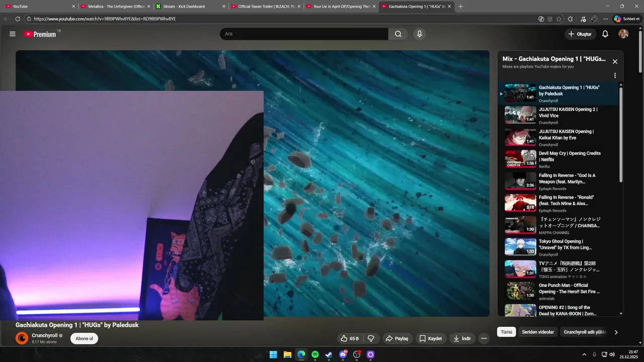The height and width of the screenshot is (362, 644).
Task: Play Falling In Reverse God Is A Weapon
Action: coord(558,182)
